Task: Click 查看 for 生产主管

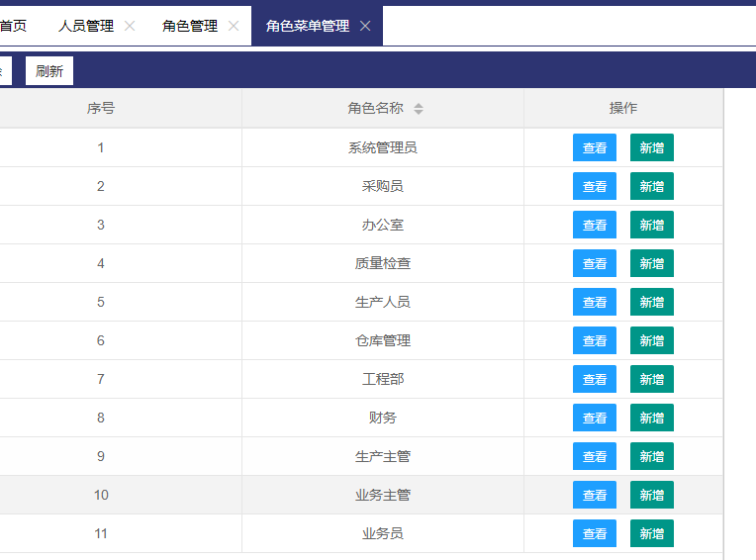Action: (x=595, y=456)
